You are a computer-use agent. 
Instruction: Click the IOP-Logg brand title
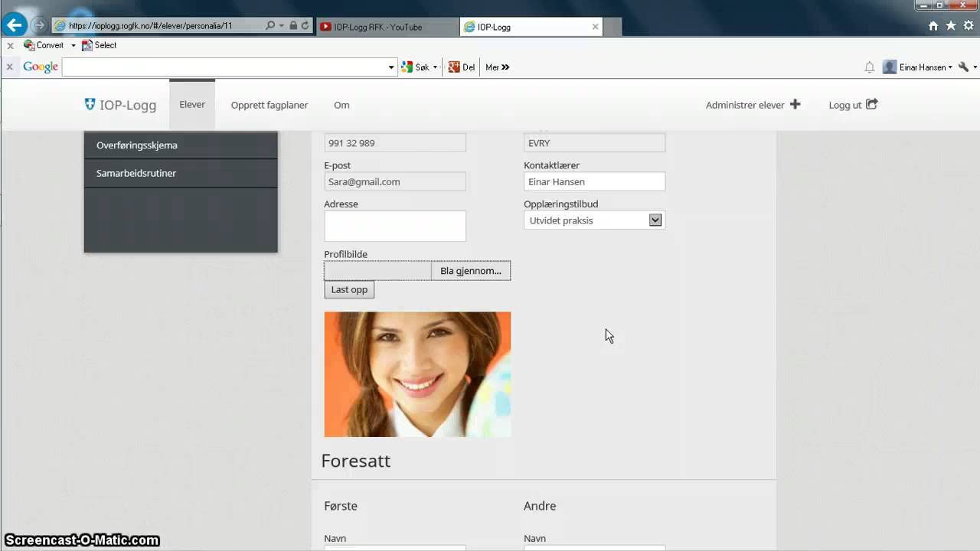point(128,105)
